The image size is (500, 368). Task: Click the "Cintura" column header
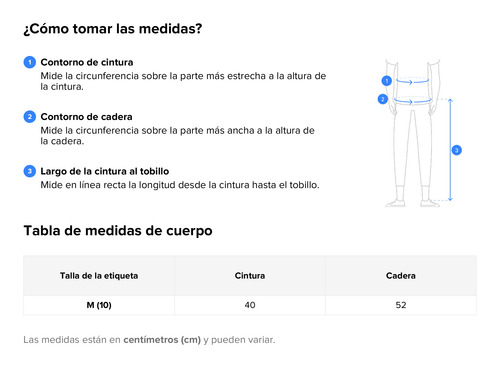[x=250, y=276]
